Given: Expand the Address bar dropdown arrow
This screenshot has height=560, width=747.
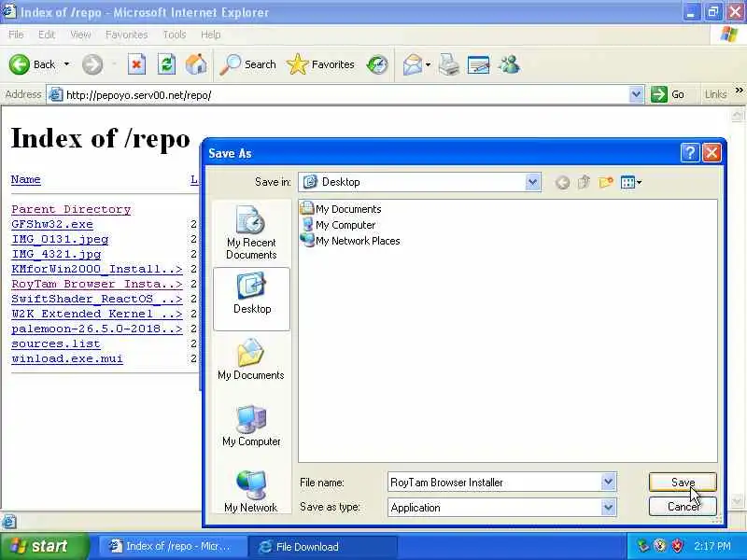Looking at the screenshot, I should click(x=636, y=95).
